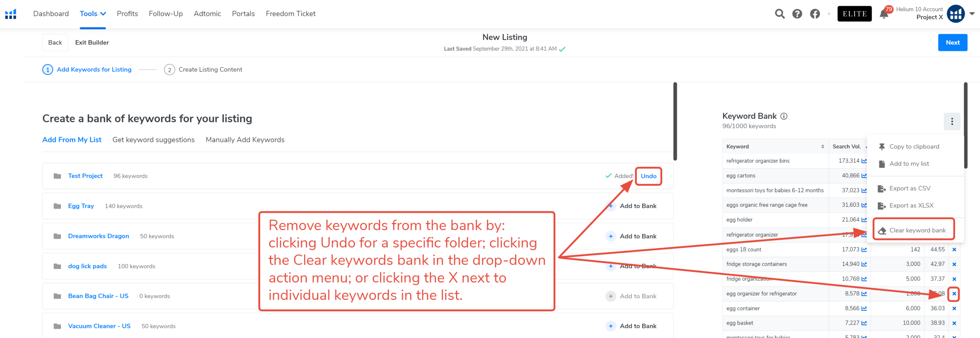Open the notifications bell
This screenshot has height=338, width=980.
pyautogui.click(x=884, y=15)
